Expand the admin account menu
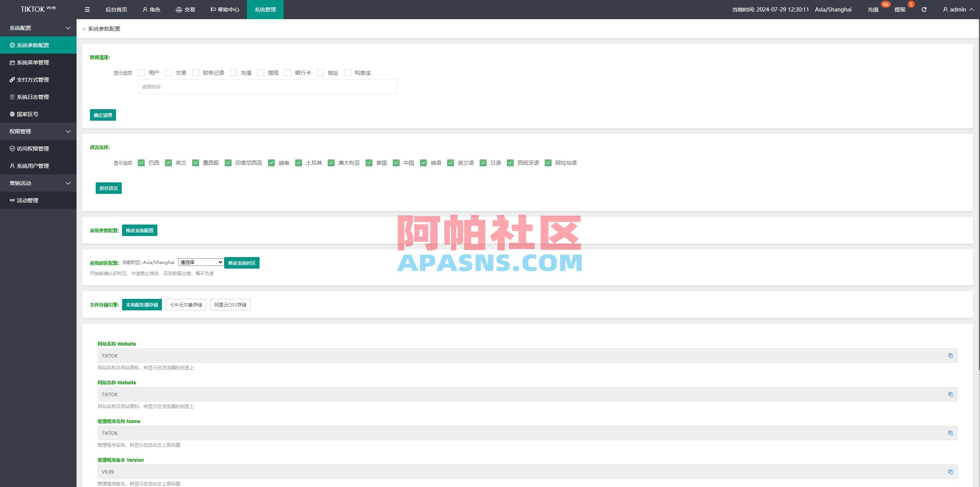 pos(958,9)
